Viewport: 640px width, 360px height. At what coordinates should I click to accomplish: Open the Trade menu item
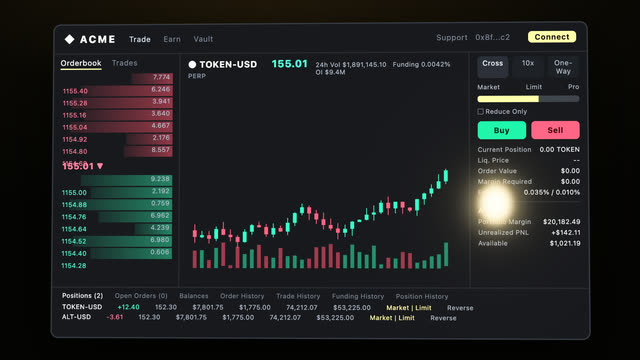pos(140,39)
